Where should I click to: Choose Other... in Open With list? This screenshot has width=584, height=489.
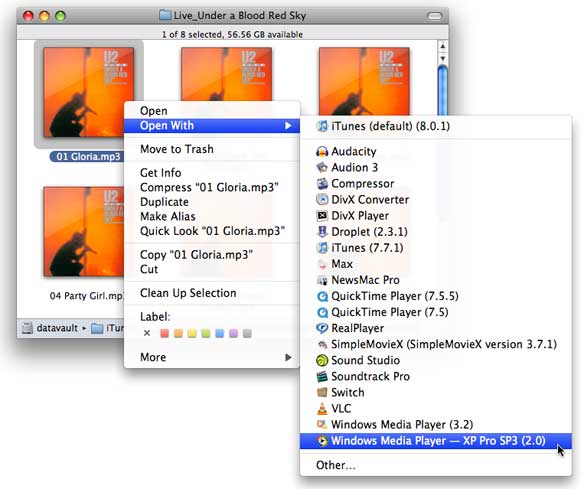pos(436,465)
